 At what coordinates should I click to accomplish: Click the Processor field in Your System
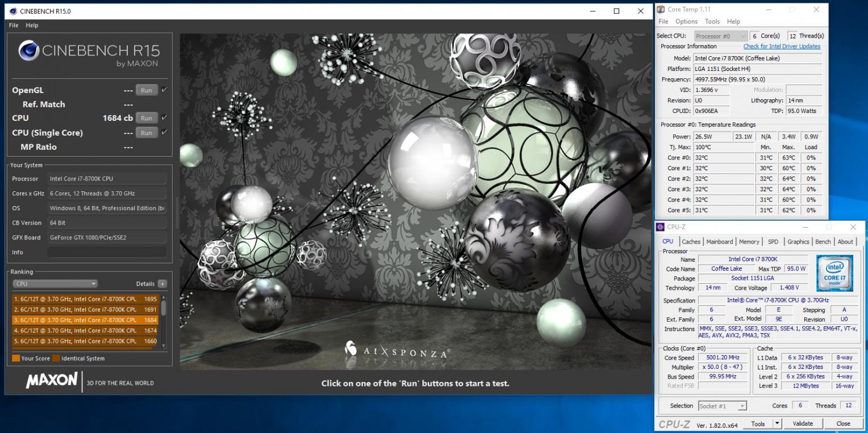tap(107, 179)
